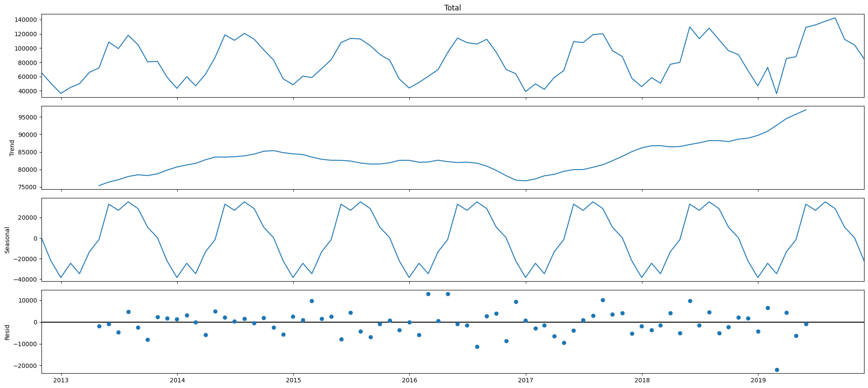Click the left starting point of the Trend line
This screenshot has width=868, height=388.
(x=99, y=186)
